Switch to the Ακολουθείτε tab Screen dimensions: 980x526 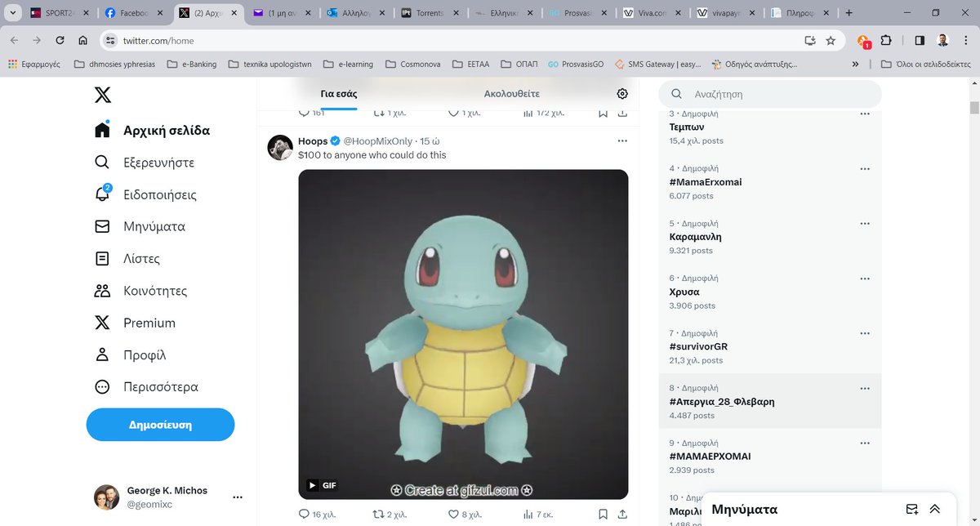512,94
